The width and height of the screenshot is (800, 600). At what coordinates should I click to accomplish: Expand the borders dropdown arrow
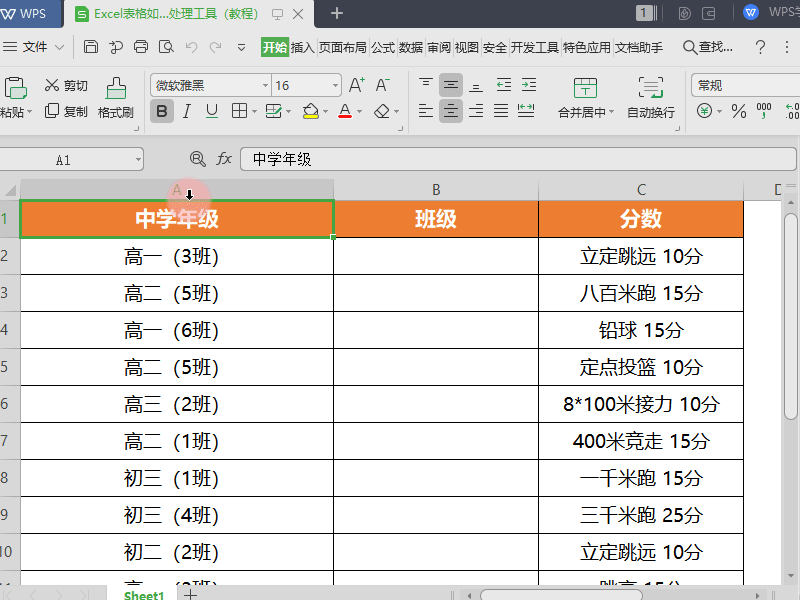(255, 111)
